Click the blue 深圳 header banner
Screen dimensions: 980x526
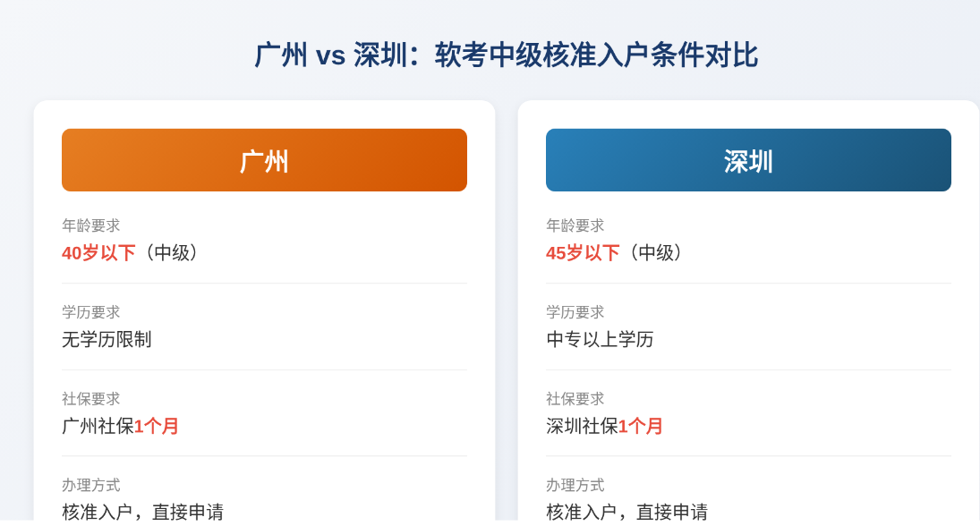click(x=748, y=160)
